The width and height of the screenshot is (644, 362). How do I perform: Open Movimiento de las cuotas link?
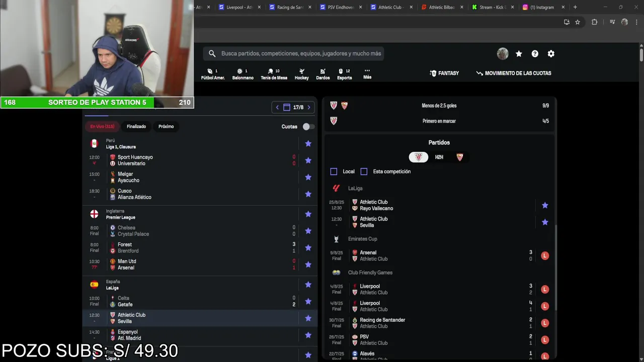click(514, 73)
